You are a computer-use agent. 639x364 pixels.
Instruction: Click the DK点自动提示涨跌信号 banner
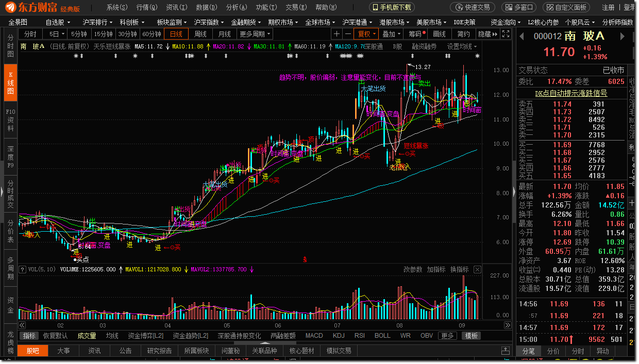(570, 93)
